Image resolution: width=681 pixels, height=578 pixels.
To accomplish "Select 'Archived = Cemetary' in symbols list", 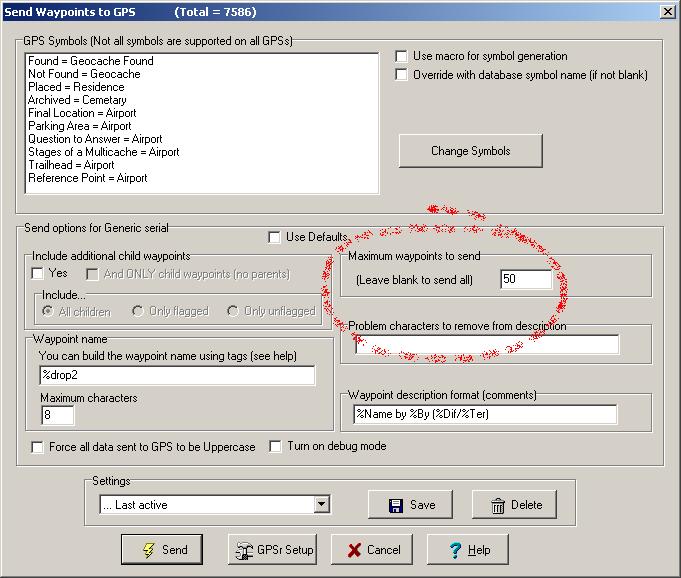I will (78, 100).
